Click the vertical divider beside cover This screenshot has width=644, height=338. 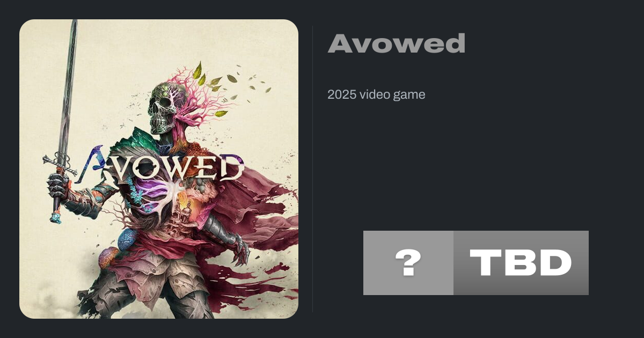(x=312, y=169)
